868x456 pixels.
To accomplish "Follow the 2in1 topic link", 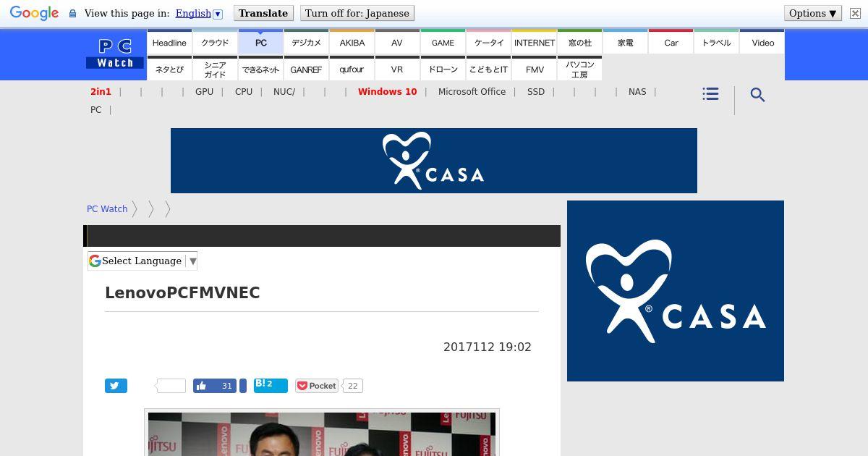I will 101,91.
